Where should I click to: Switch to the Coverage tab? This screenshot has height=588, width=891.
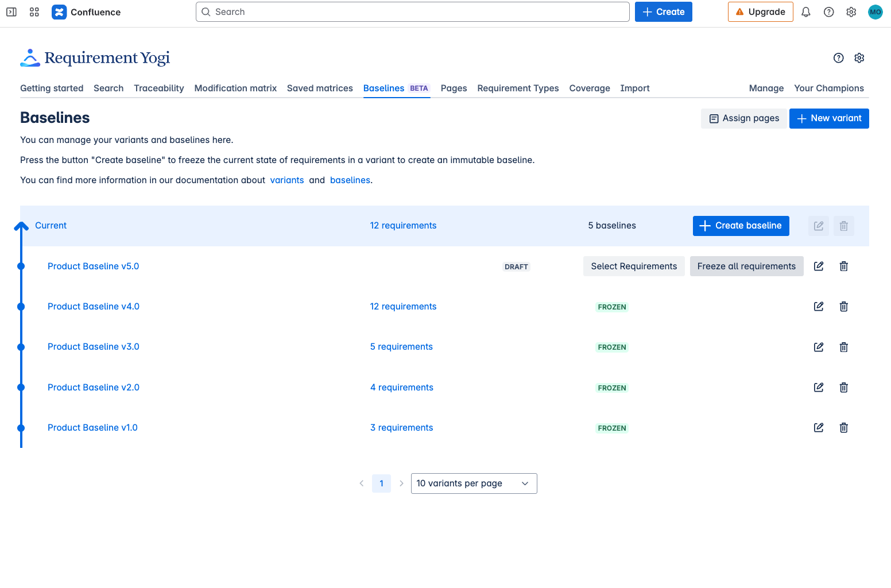point(590,88)
